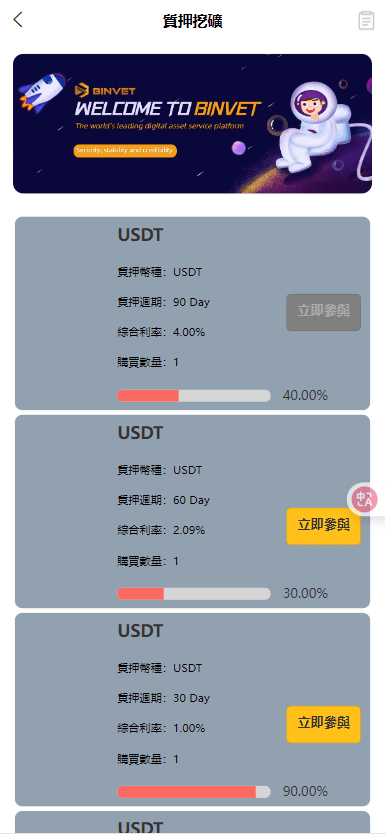Click the WELCOME TO BINVET banner
This screenshot has width=386, height=834.
tap(192, 123)
